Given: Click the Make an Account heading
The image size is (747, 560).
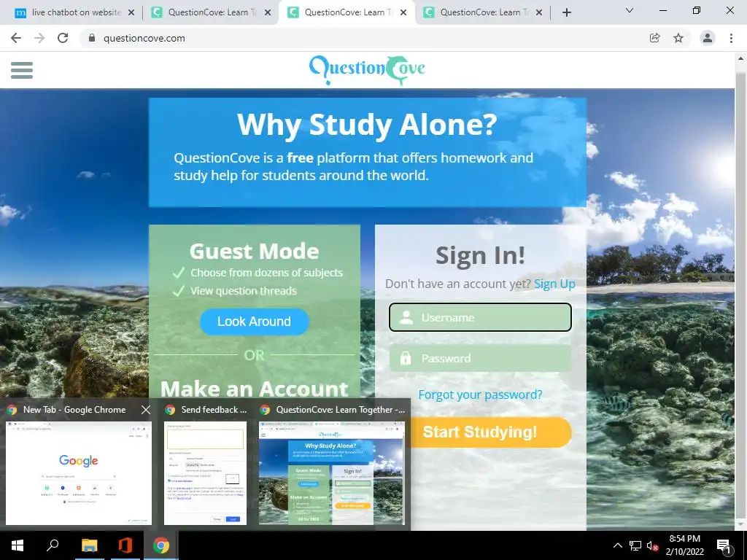Looking at the screenshot, I should click(255, 389).
